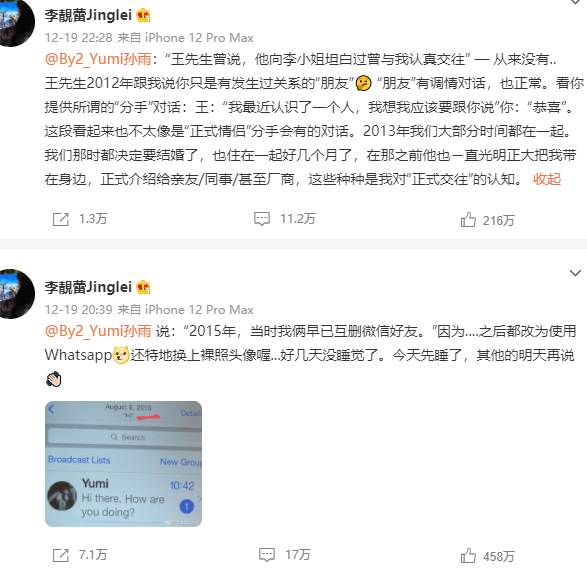Like the first post with thumbs-up icon

(468, 220)
